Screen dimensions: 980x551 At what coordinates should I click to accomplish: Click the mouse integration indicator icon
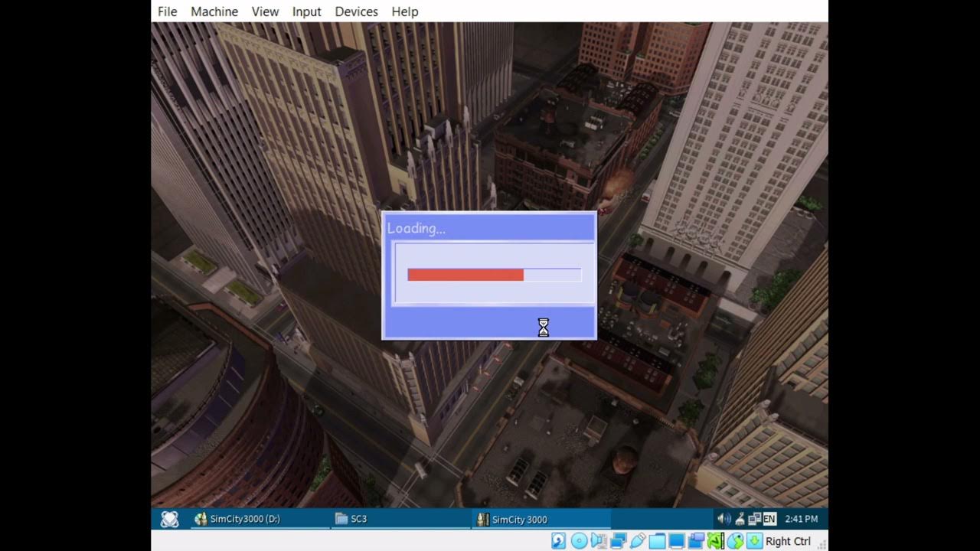pyautogui.click(x=735, y=541)
